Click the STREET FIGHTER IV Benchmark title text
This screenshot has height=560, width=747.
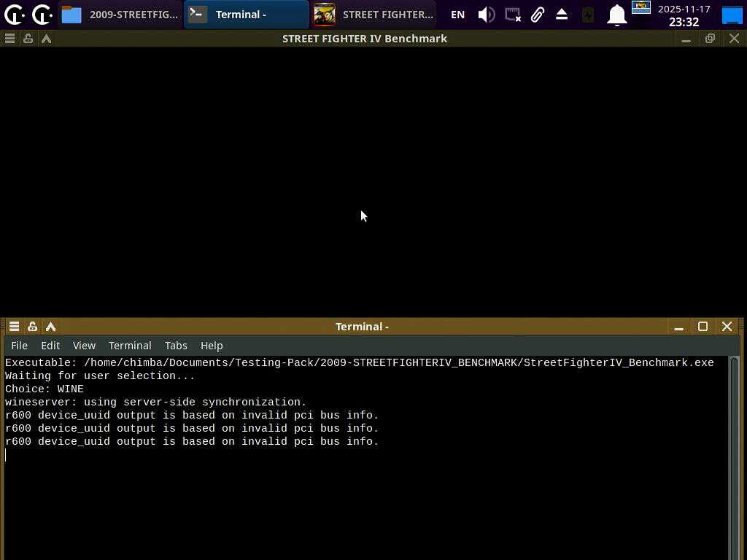click(365, 39)
